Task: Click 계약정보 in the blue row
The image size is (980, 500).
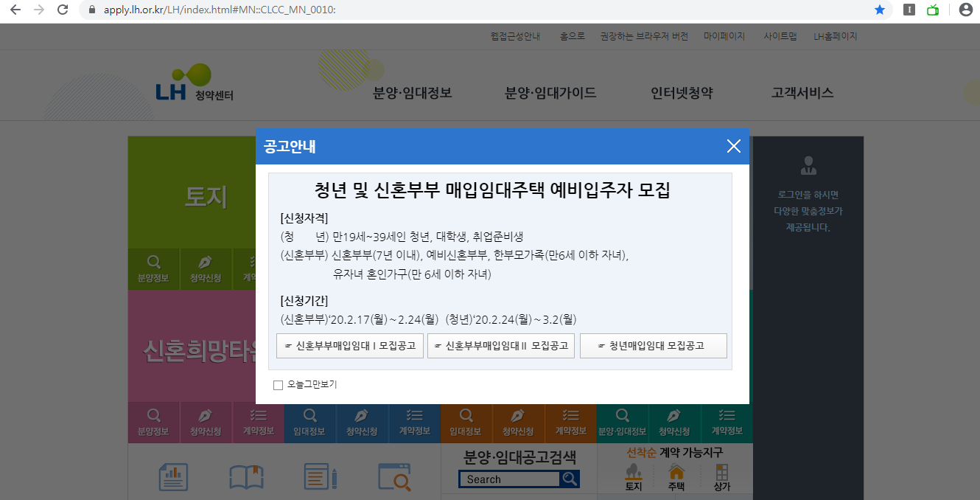Action: (x=414, y=423)
